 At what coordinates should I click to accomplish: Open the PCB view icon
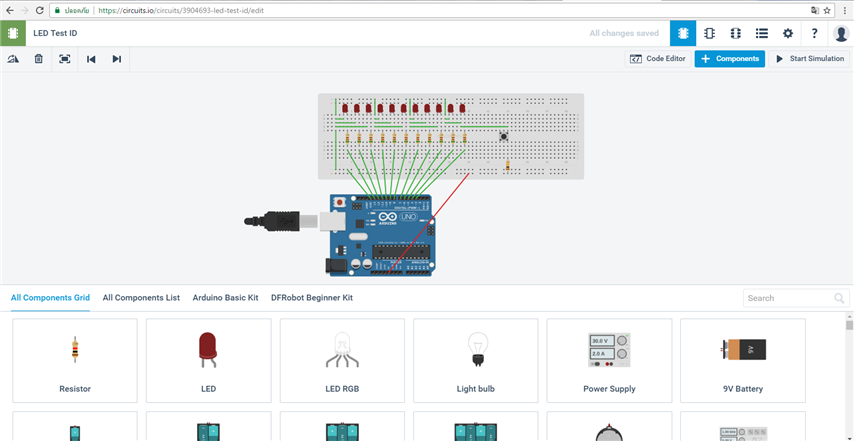(736, 33)
